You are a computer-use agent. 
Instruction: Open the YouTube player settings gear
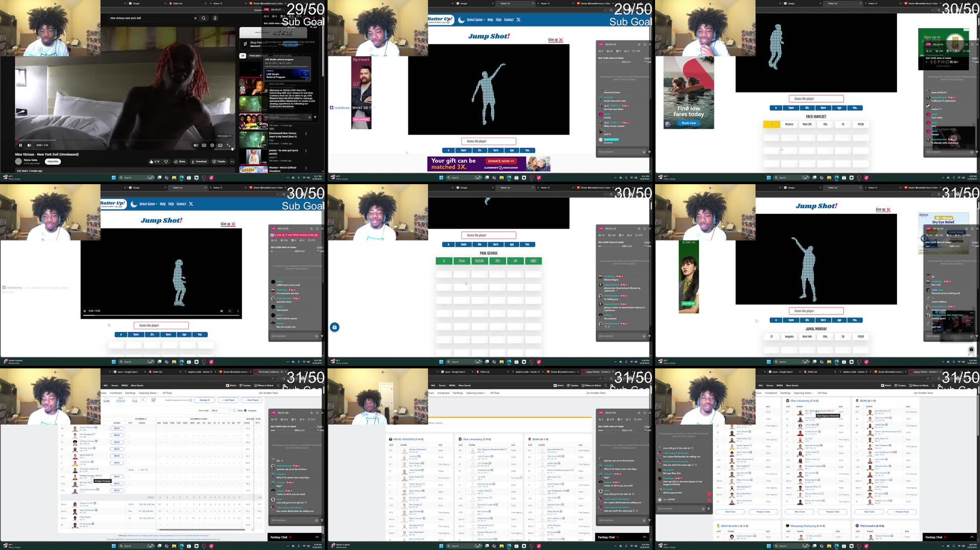(212, 145)
